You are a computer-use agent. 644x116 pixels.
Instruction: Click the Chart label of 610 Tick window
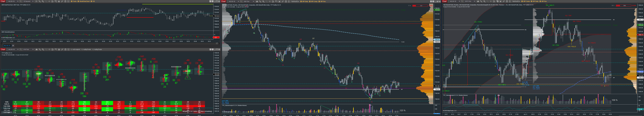coord(3,49)
